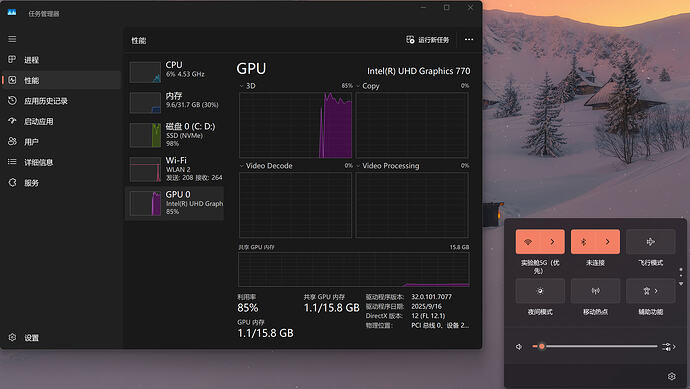
Task: Select the 内存 (Memory) performance entry
Action: [x=175, y=102]
